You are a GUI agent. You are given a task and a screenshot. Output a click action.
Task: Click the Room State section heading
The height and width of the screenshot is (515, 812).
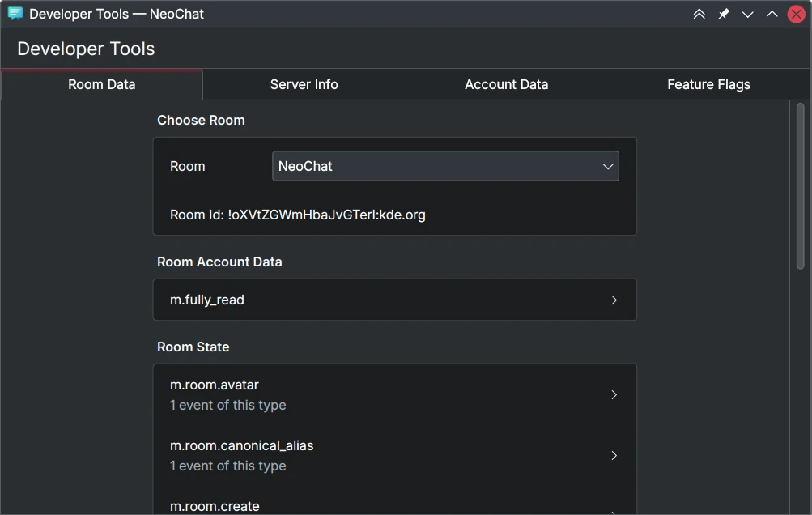tap(193, 347)
